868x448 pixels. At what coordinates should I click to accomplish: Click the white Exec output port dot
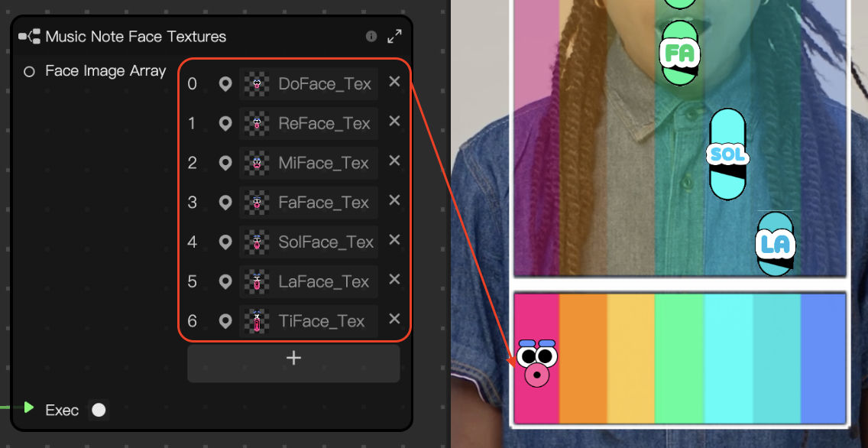(99, 410)
